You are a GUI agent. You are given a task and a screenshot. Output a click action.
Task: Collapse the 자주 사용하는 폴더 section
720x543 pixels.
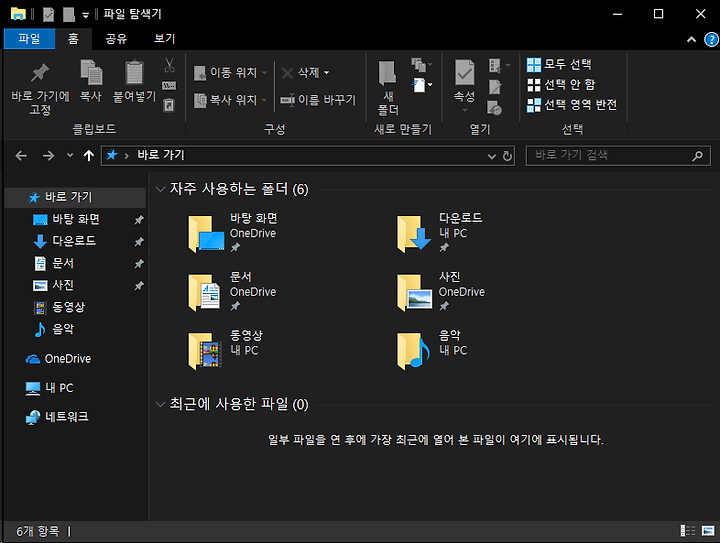tap(160, 189)
